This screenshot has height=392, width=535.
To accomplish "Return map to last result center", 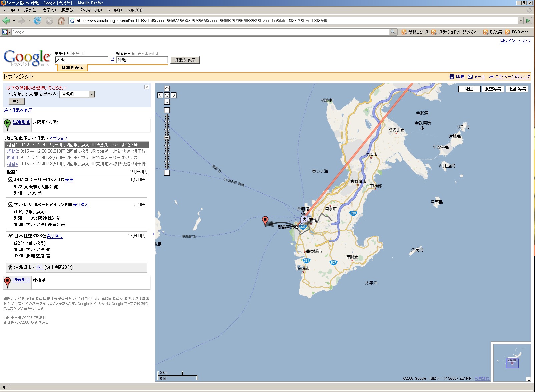I will click(x=167, y=95).
